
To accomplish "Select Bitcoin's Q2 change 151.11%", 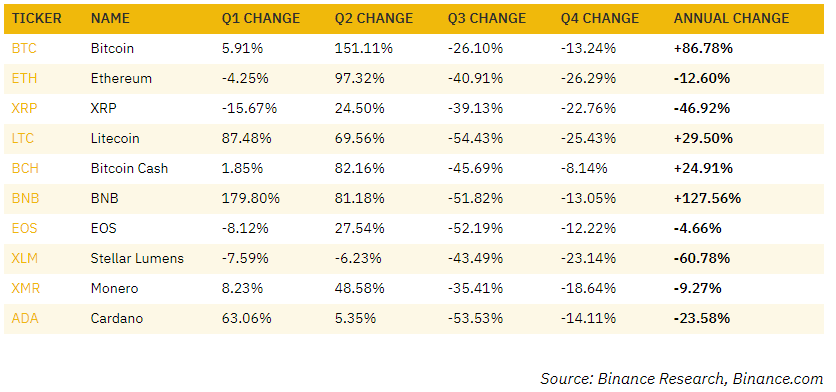I will pyautogui.click(x=364, y=49).
